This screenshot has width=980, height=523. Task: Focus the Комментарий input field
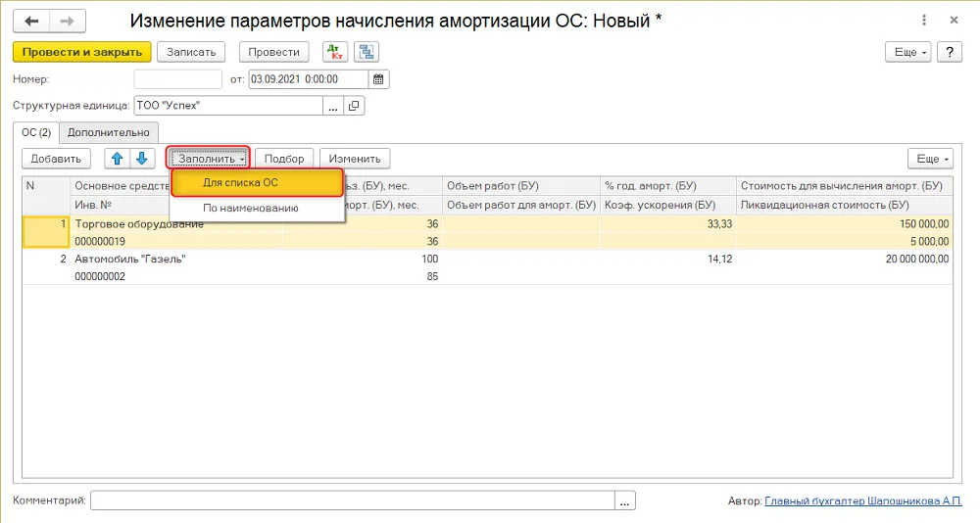click(x=353, y=500)
